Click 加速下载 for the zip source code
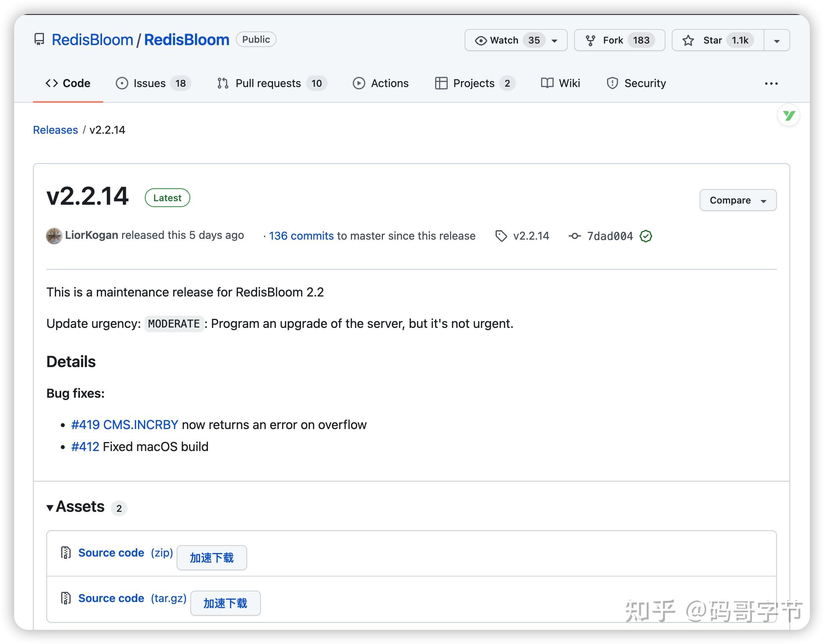This screenshot has width=824, height=644. [211, 557]
